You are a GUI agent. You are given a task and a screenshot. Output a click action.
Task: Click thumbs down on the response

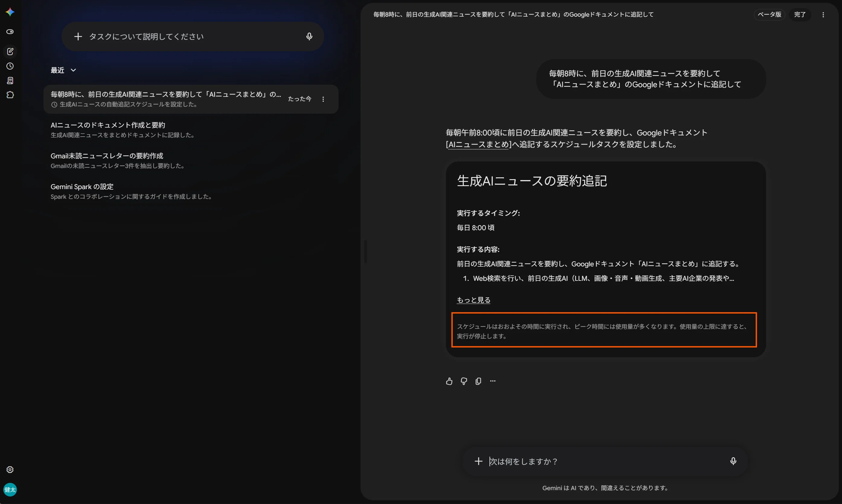[x=464, y=381]
